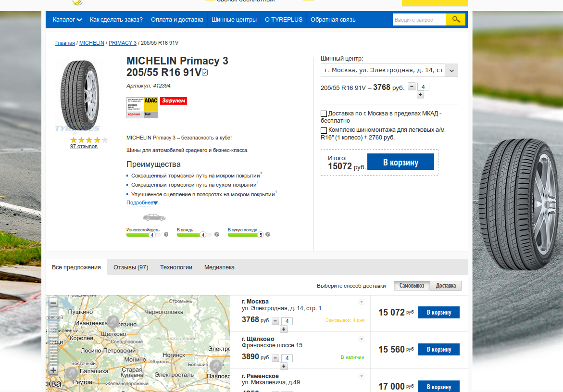This screenshot has height=392, width=563.
Task: Open Обратная связь menu item
Action: pos(333,19)
